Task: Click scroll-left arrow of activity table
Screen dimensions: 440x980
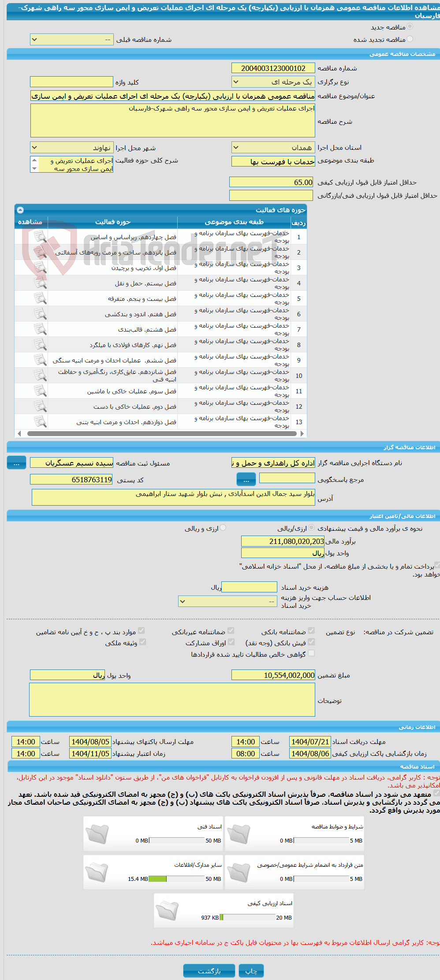Action: coord(19,433)
